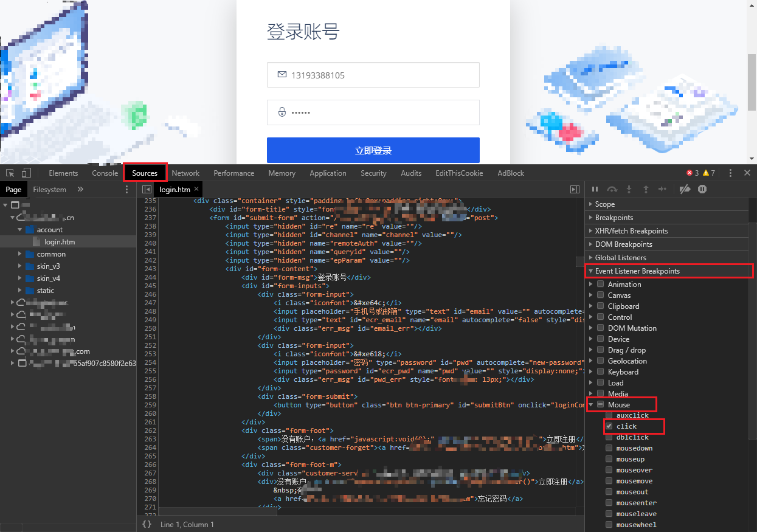Check the mousewheel event checkbox
Viewport: 757px width, 532px height.
[x=609, y=525]
